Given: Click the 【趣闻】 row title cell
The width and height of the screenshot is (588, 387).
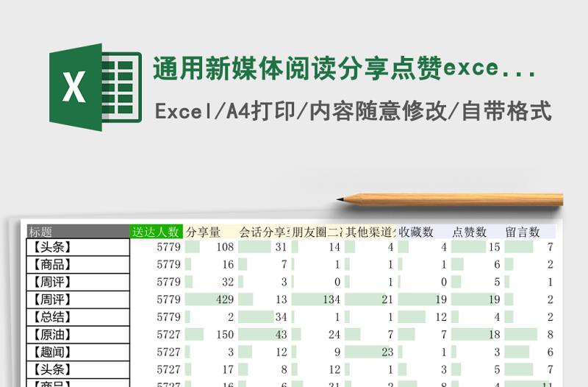Looking at the screenshot, I should (78, 352).
